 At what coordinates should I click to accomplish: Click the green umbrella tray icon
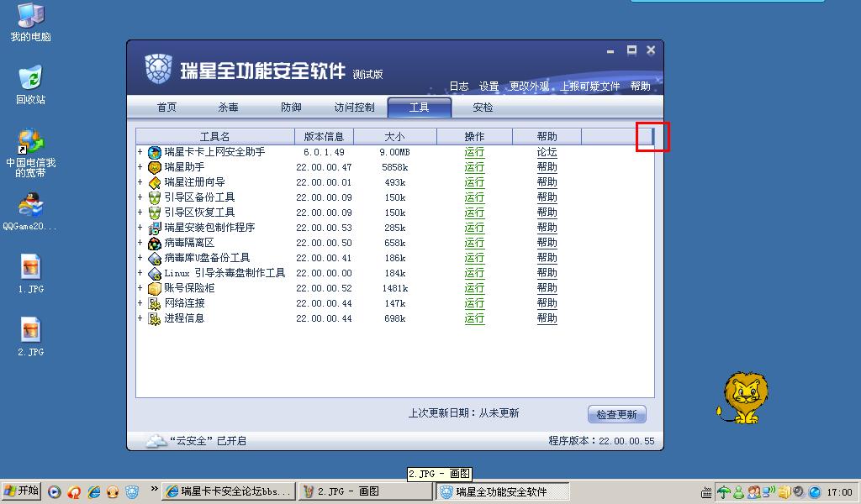[724, 492]
